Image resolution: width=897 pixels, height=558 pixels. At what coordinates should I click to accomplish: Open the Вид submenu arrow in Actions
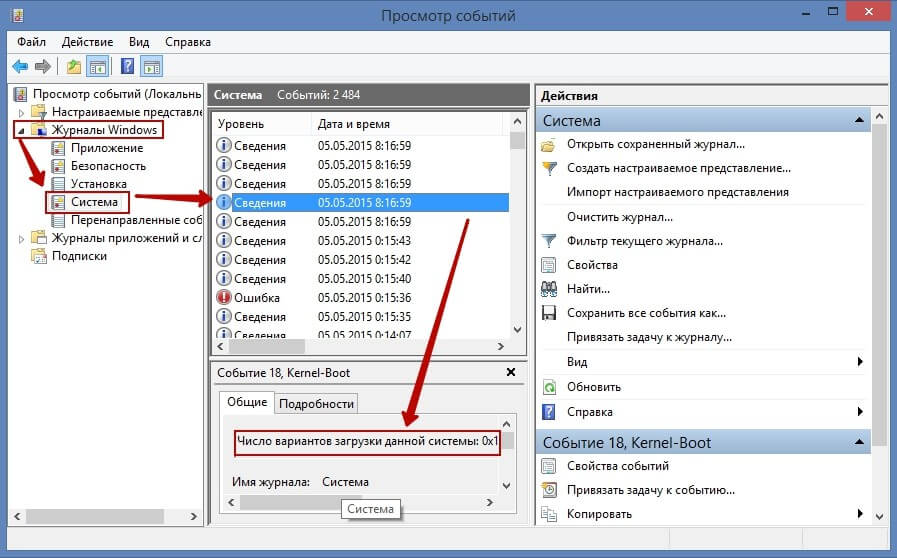pos(859,362)
